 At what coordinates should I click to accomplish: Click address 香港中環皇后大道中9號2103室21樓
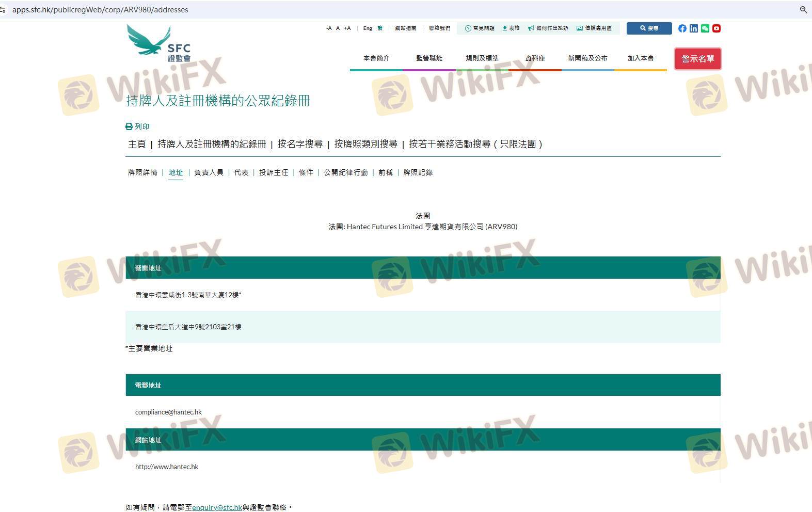point(188,327)
